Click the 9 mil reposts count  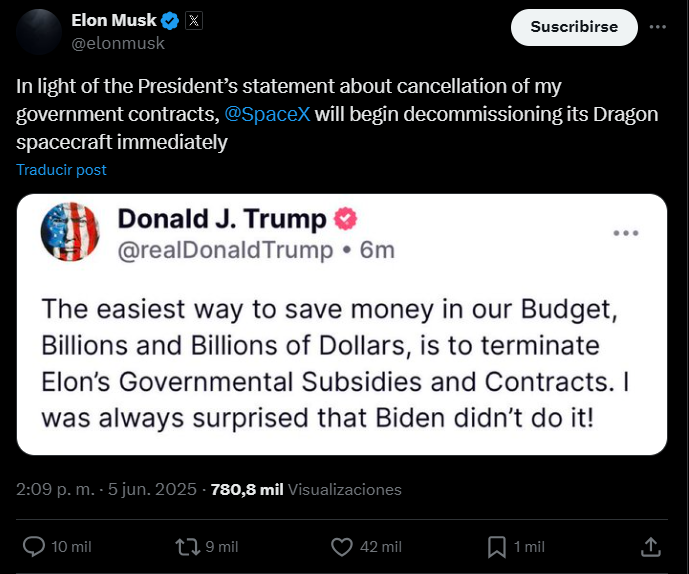pos(221,547)
